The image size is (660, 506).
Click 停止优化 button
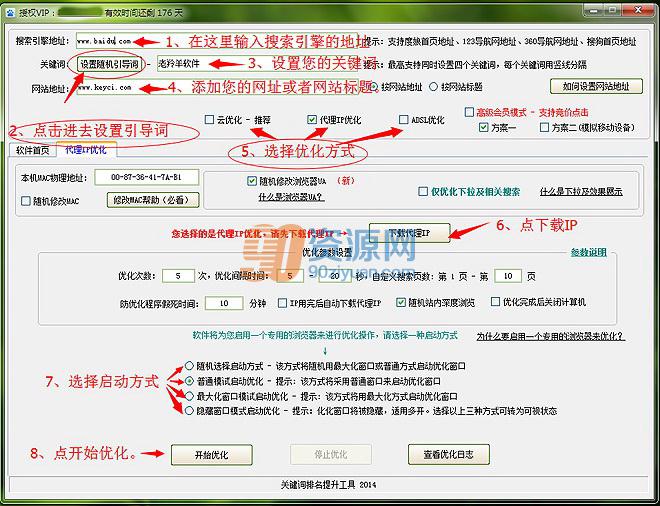[x=331, y=455]
